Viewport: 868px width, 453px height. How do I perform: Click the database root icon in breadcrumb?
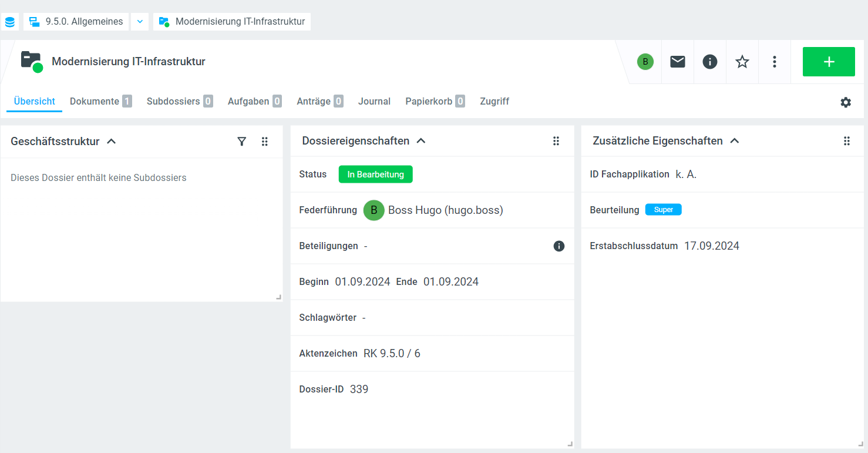10,22
